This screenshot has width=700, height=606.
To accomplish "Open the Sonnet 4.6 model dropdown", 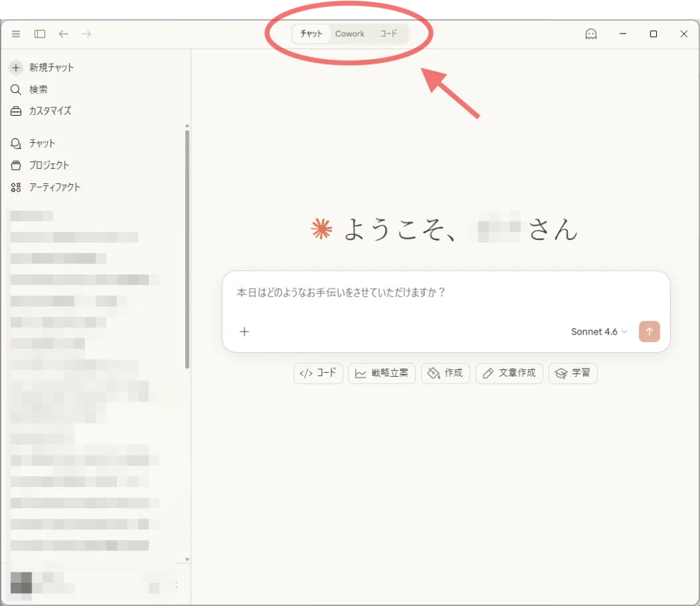I will tap(599, 332).
